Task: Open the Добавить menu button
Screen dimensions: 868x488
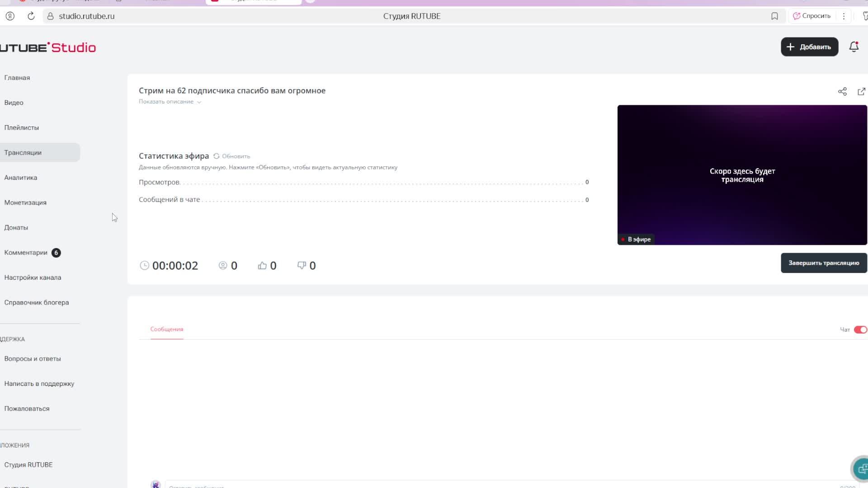Action: click(809, 47)
